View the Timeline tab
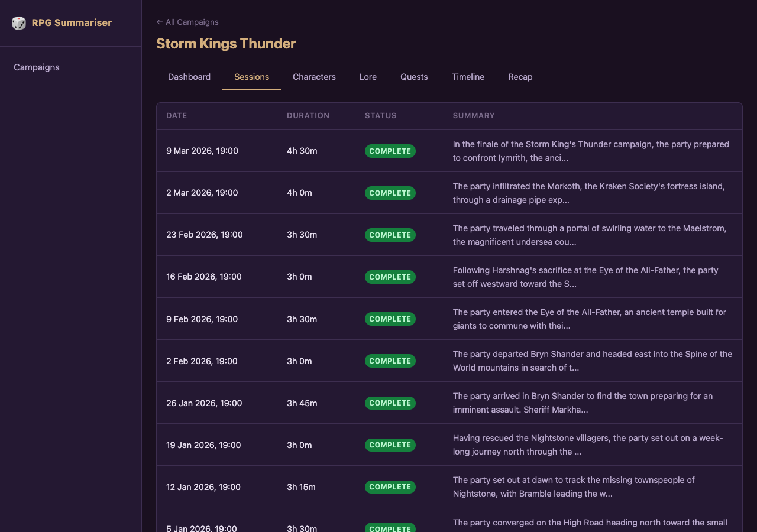This screenshot has height=532, width=757. (x=468, y=77)
